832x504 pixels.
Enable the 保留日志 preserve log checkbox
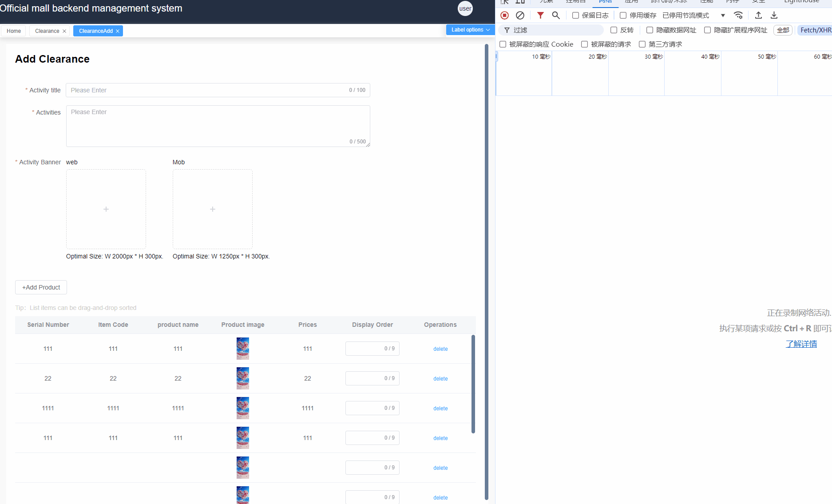coord(575,16)
